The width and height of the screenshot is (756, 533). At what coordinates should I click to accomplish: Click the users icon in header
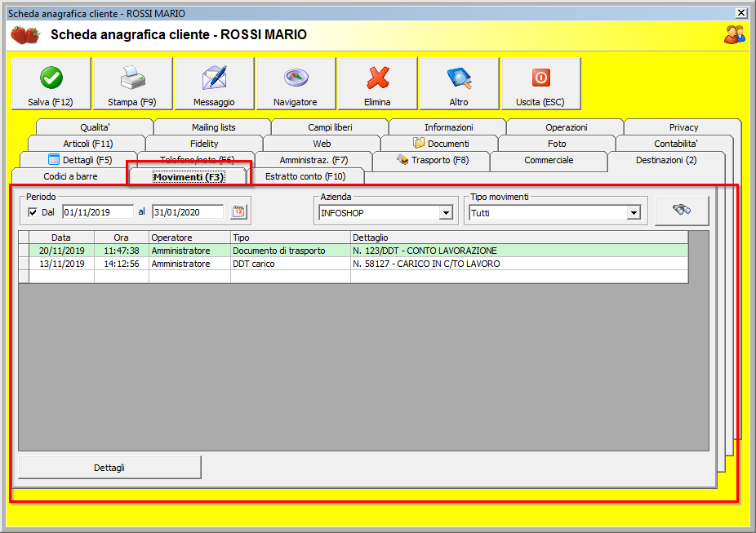(x=734, y=34)
